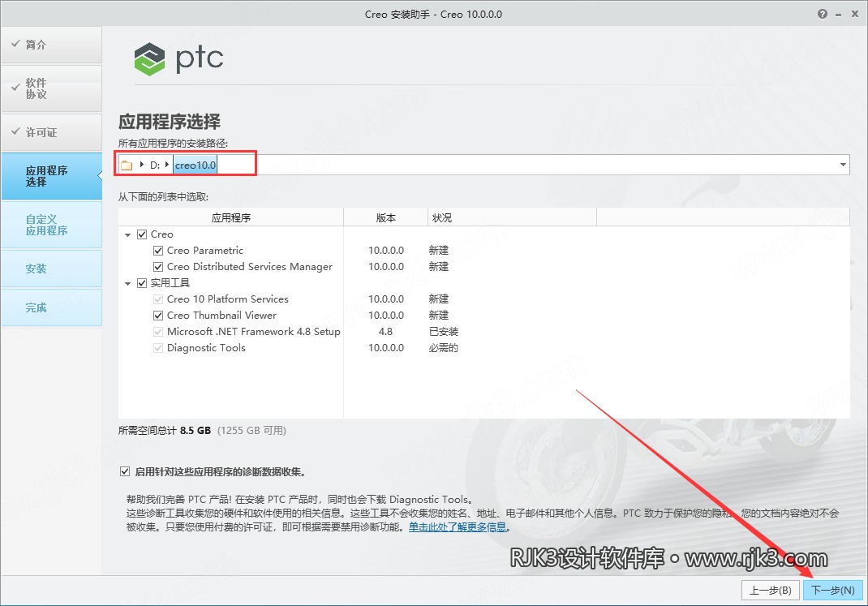Toggle the Creo group checkbox
868x606 pixels.
pos(142,234)
